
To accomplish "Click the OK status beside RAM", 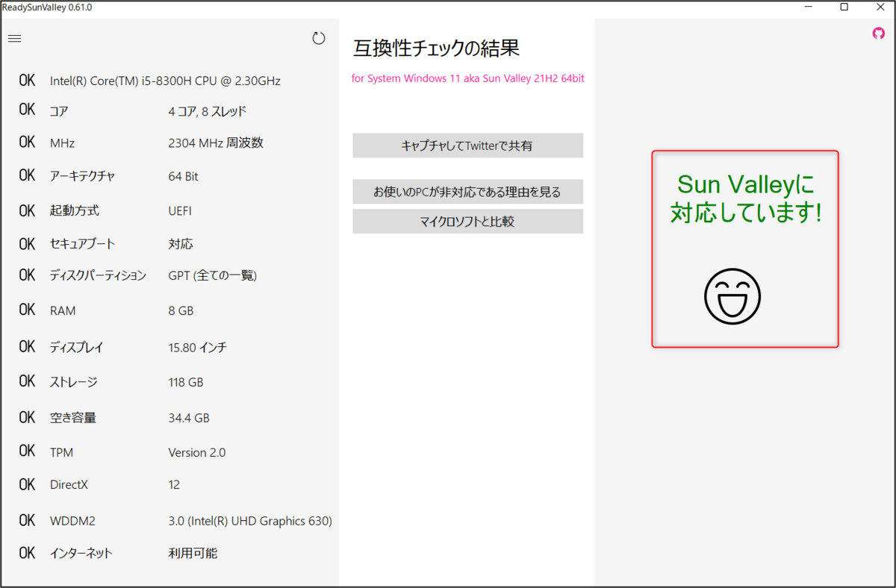I will click(27, 309).
